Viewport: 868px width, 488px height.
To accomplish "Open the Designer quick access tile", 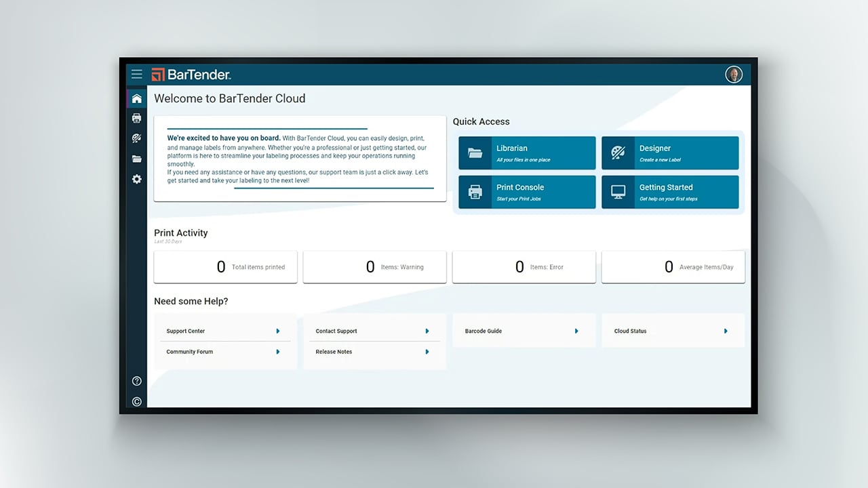I will coord(670,153).
